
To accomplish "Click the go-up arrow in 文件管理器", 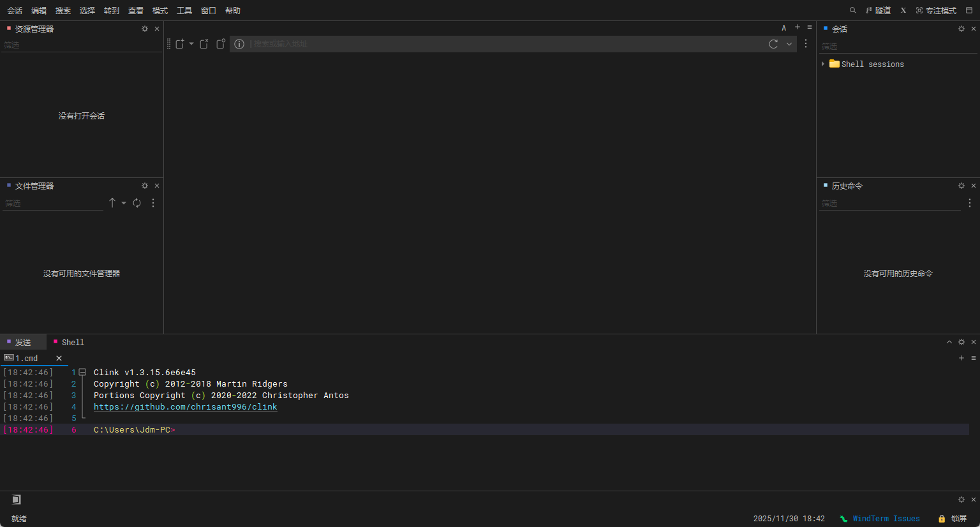I will coord(112,203).
